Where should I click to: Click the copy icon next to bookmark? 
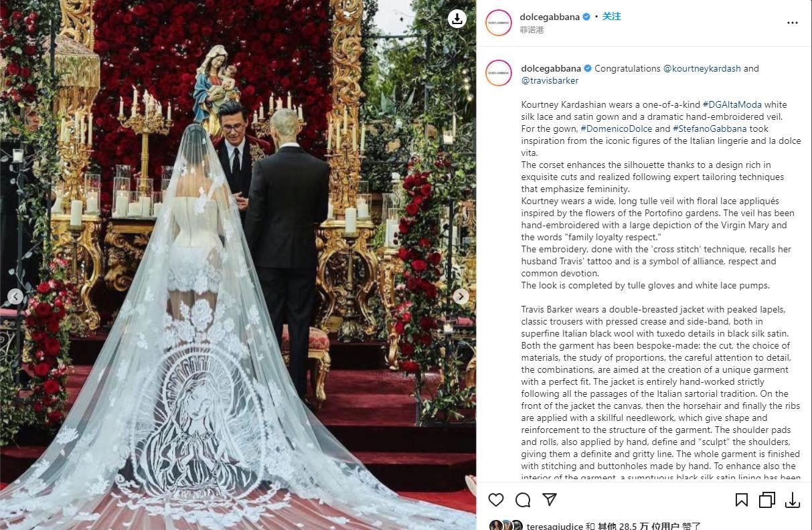point(767,500)
